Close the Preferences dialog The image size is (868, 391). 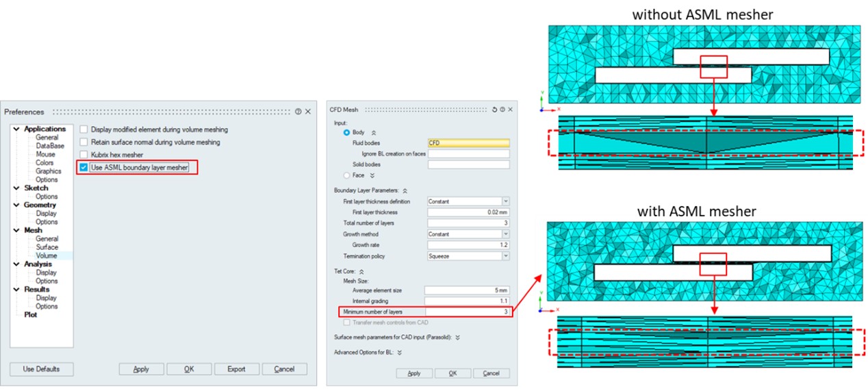point(308,112)
